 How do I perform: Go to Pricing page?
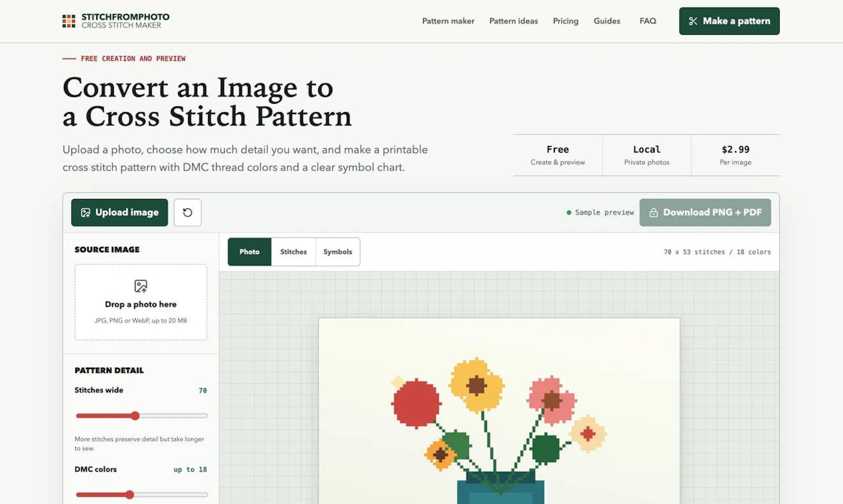pyautogui.click(x=565, y=21)
